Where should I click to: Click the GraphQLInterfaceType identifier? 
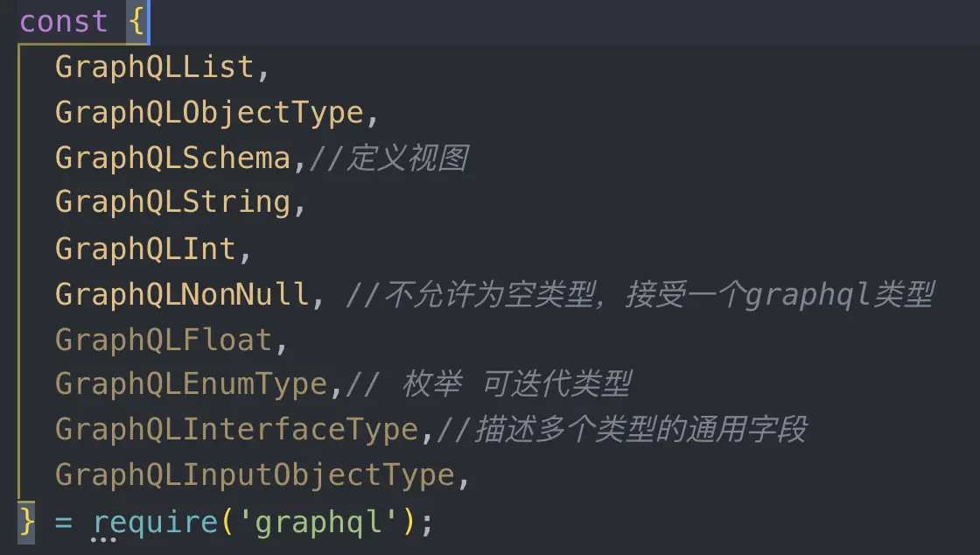(x=236, y=431)
